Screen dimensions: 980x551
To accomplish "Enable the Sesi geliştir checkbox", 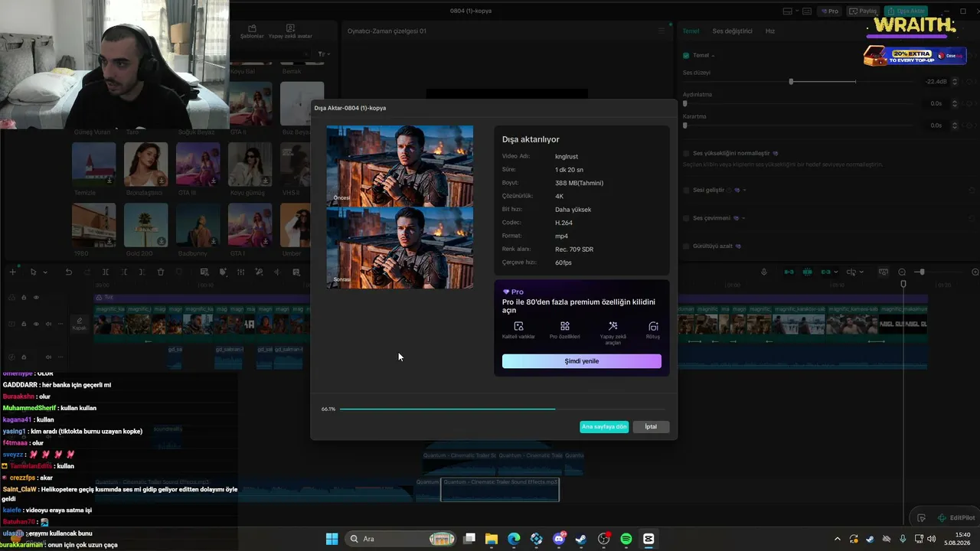I will [686, 190].
